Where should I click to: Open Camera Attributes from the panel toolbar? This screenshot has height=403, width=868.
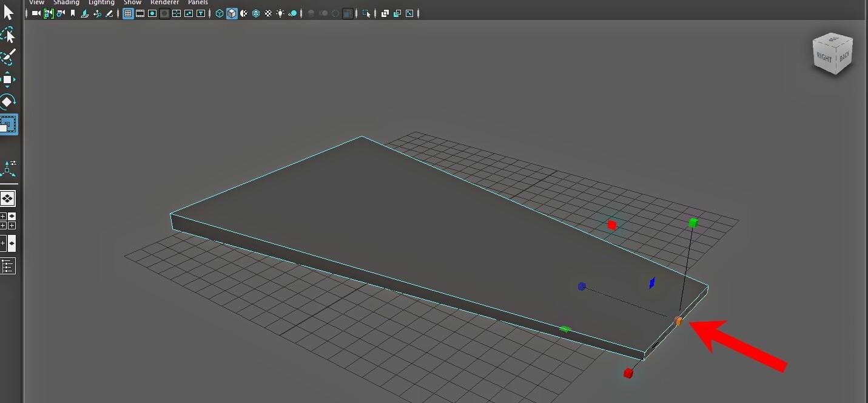tap(61, 13)
